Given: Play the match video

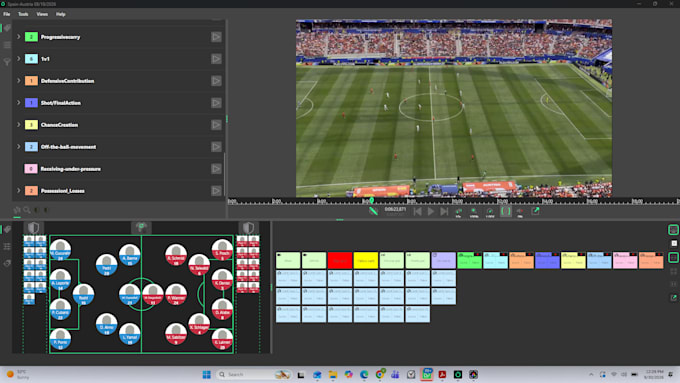Looking at the screenshot, I should tap(431, 211).
